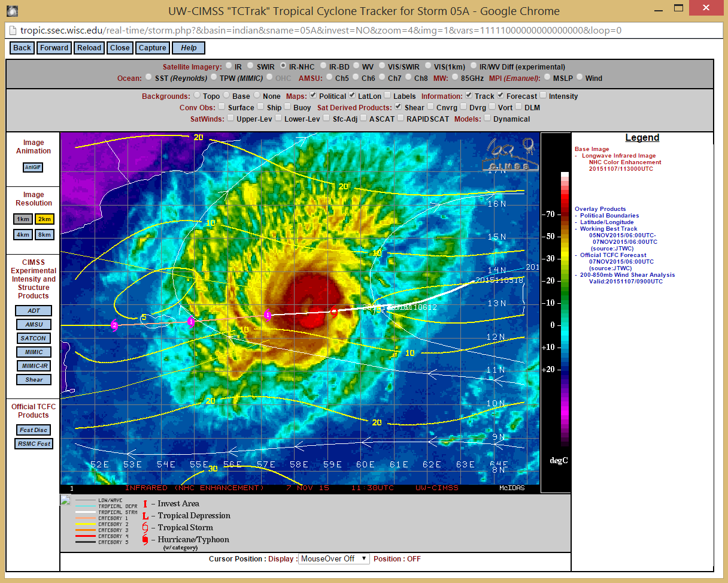Uncheck the Shear derived product checkbox
Viewport: 728px width, 583px height.
(x=398, y=107)
